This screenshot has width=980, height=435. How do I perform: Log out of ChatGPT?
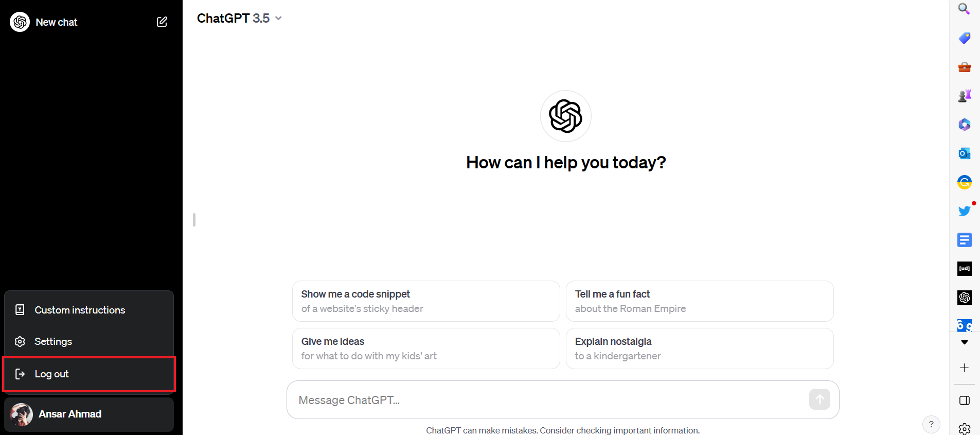[51, 374]
